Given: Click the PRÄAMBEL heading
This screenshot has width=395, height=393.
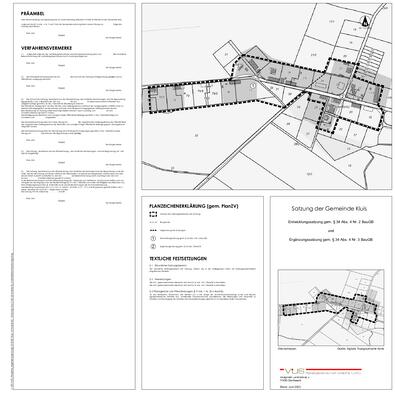Looking at the screenshot, I should click(x=32, y=14).
